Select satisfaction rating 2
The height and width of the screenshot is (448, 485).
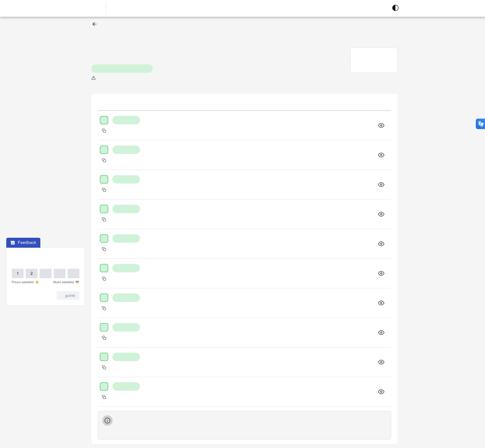pyautogui.click(x=32, y=273)
